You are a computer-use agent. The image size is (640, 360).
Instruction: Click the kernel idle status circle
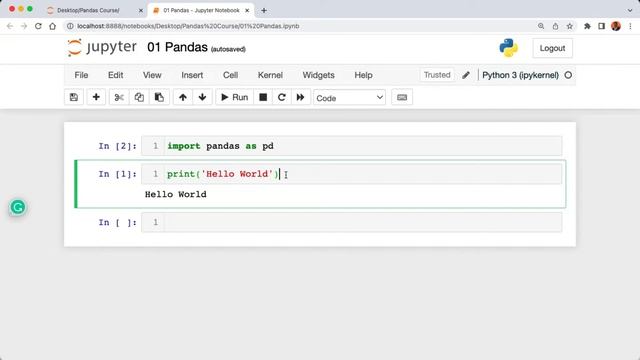click(x=568, y=75)
